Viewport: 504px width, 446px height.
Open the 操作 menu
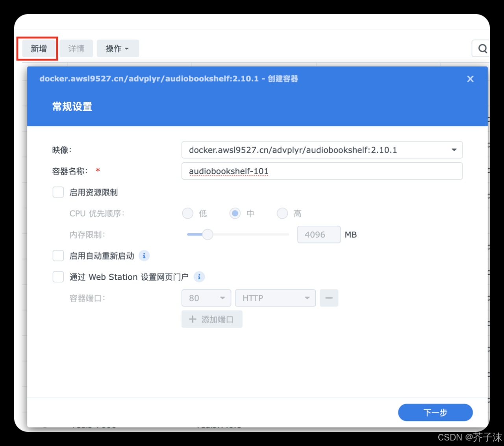(x=118, y=48)
